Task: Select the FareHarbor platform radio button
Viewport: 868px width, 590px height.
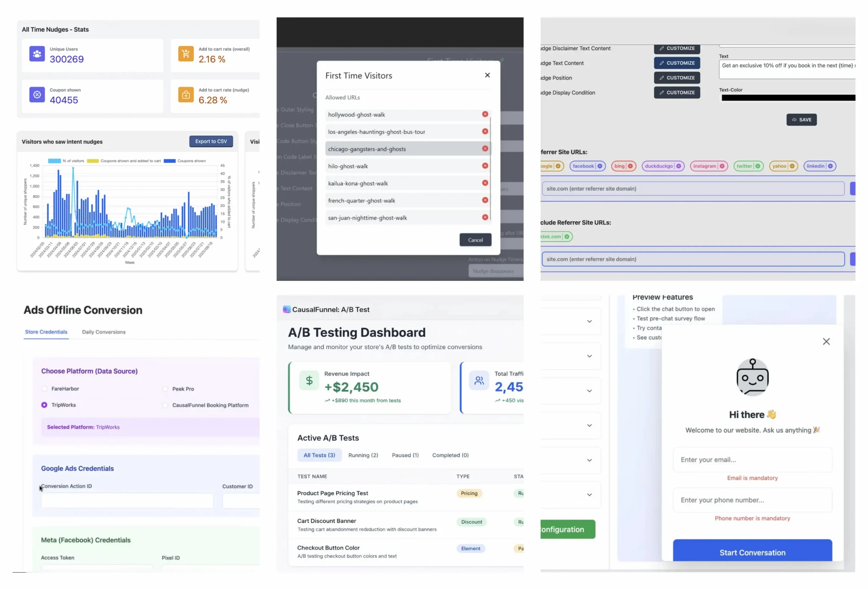Action: tap(45, 389)
